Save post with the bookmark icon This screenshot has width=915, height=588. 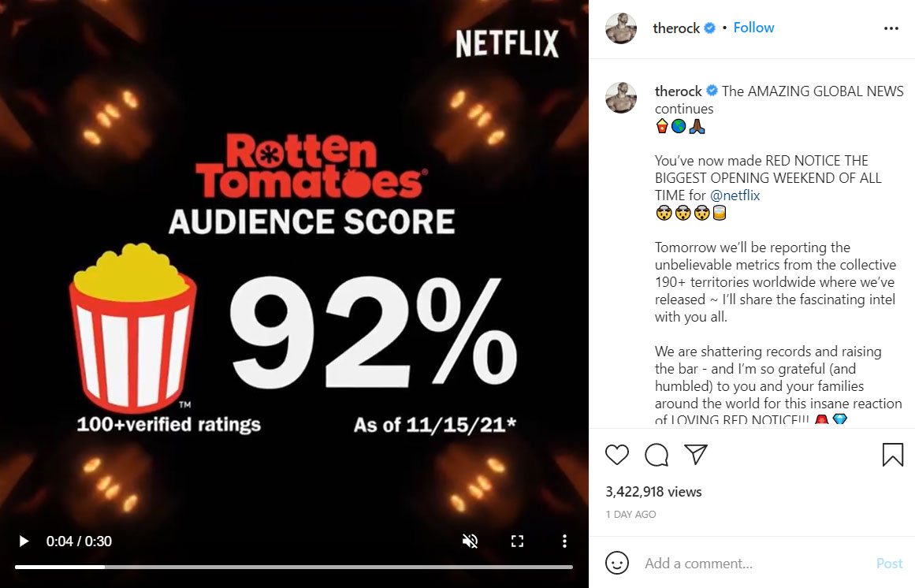point(892,455)
